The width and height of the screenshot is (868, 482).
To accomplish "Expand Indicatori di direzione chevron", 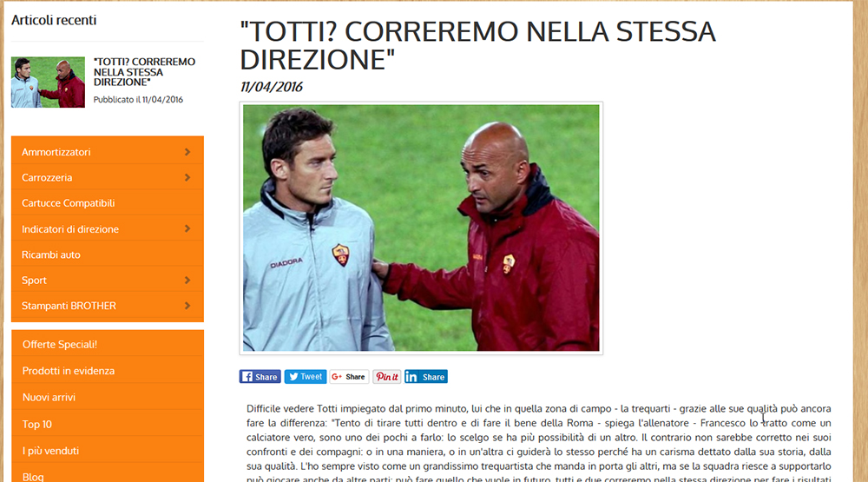I will [187, 228].
